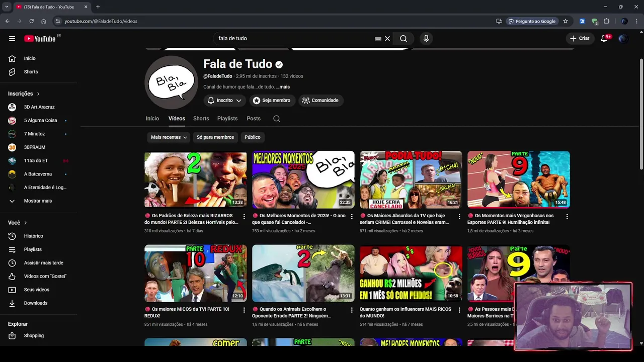
Task: Click the browser address bar URL
Action: pos(101,21)
